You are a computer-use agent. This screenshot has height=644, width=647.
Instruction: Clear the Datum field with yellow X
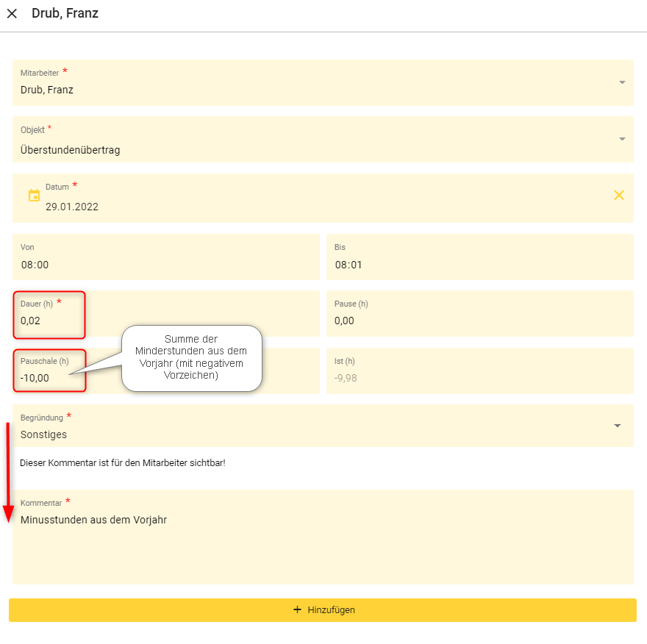tap(619, 195)
